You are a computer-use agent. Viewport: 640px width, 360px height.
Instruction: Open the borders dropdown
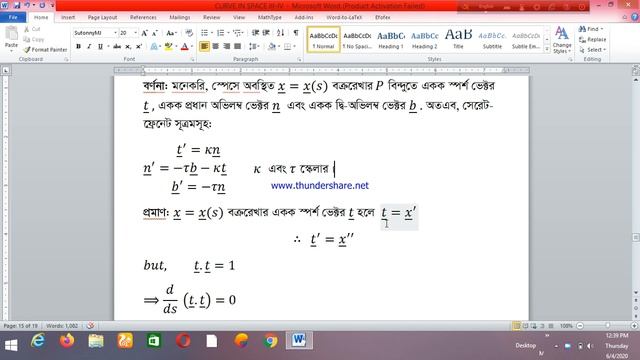pos(294,47)
